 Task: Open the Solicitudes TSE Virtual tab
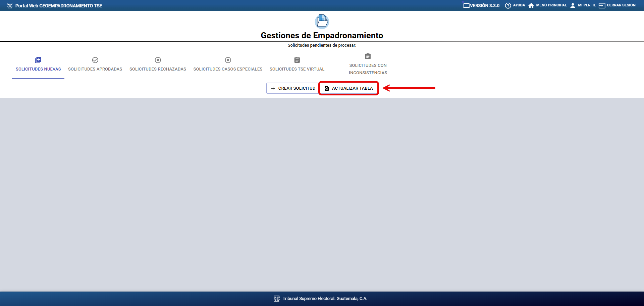click(x=297, y=64)
